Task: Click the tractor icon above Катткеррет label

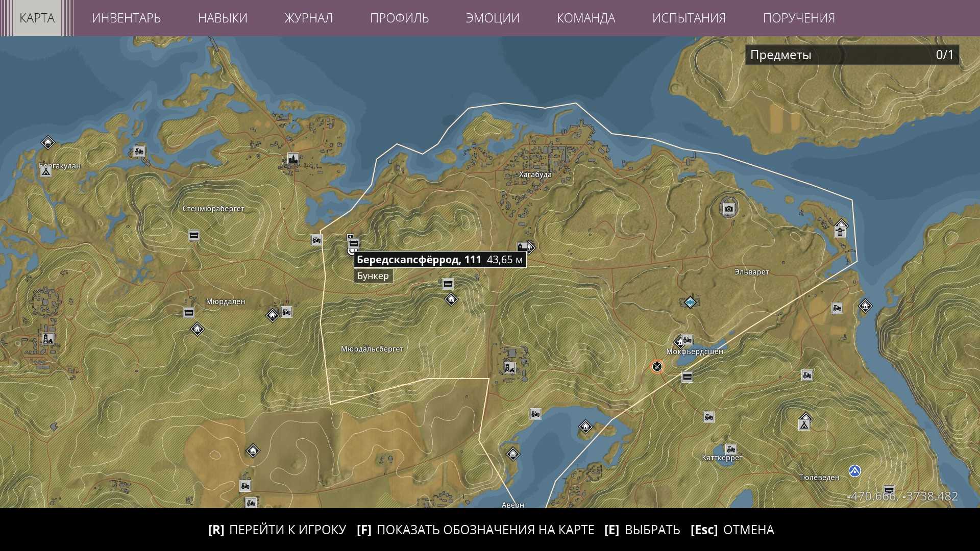Action: (x=731, y=449)
